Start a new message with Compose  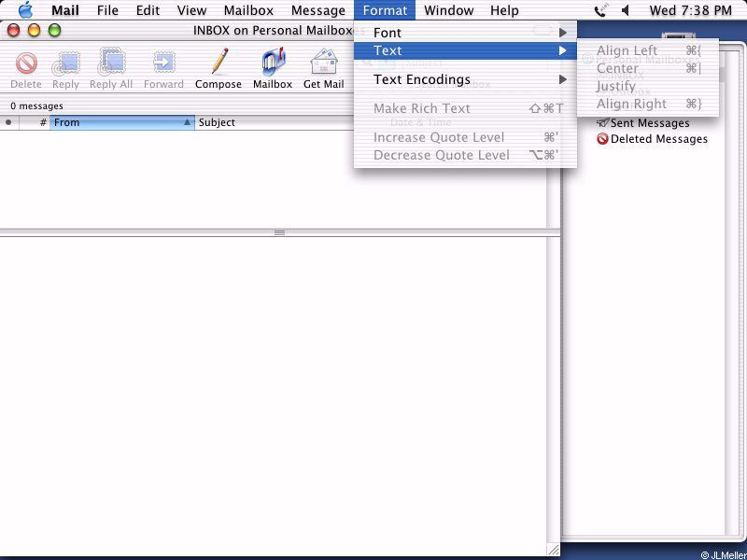[218, 62]
